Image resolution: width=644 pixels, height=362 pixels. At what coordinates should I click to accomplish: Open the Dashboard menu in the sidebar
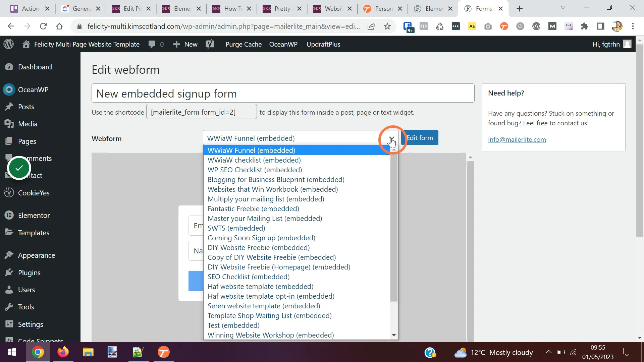35,67
